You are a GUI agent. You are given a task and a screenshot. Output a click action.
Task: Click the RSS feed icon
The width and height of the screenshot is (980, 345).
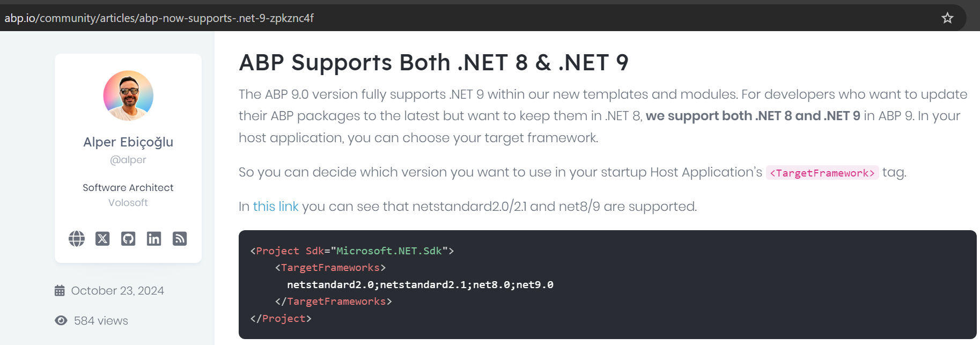click(180, 238)
